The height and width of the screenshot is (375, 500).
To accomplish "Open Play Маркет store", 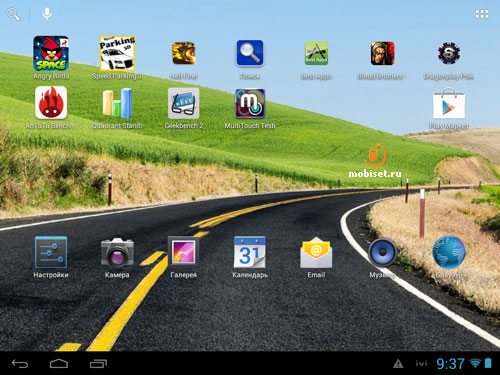I will [449, 103].
